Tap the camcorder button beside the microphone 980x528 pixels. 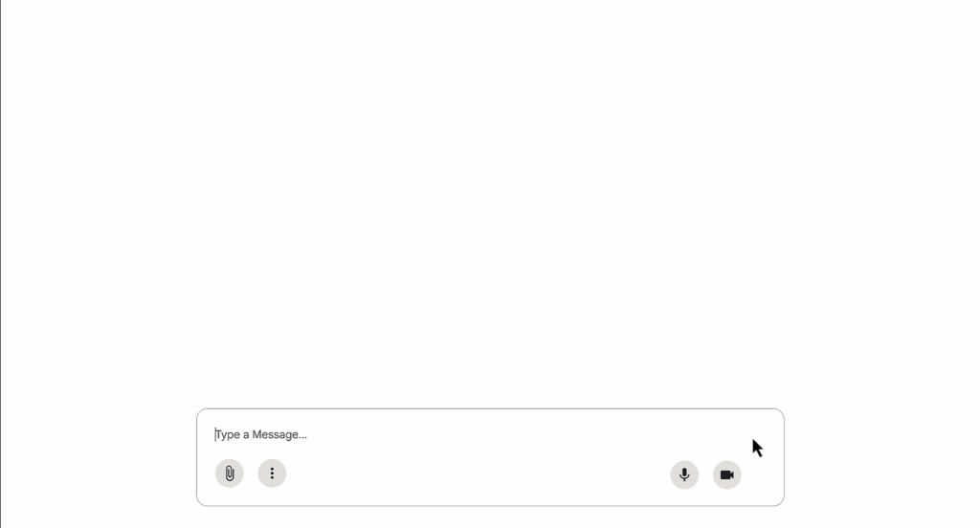click(727, 474)
